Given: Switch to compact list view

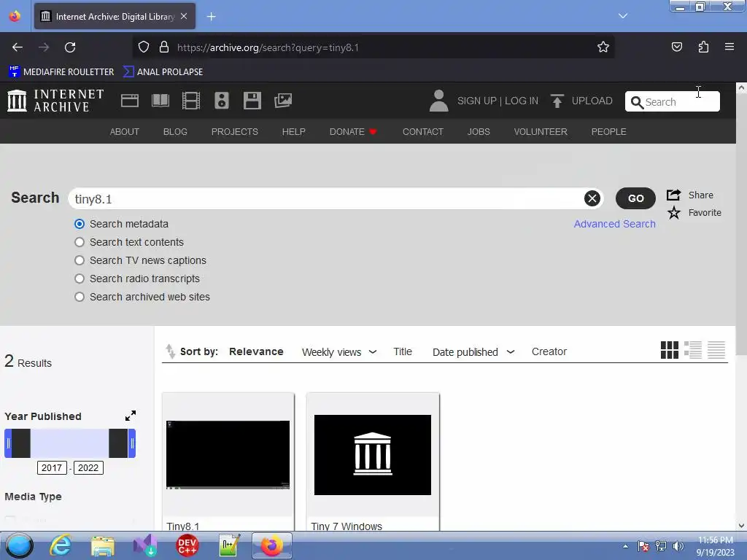Looking at the screenshot, I should click(x=716, y=350).
